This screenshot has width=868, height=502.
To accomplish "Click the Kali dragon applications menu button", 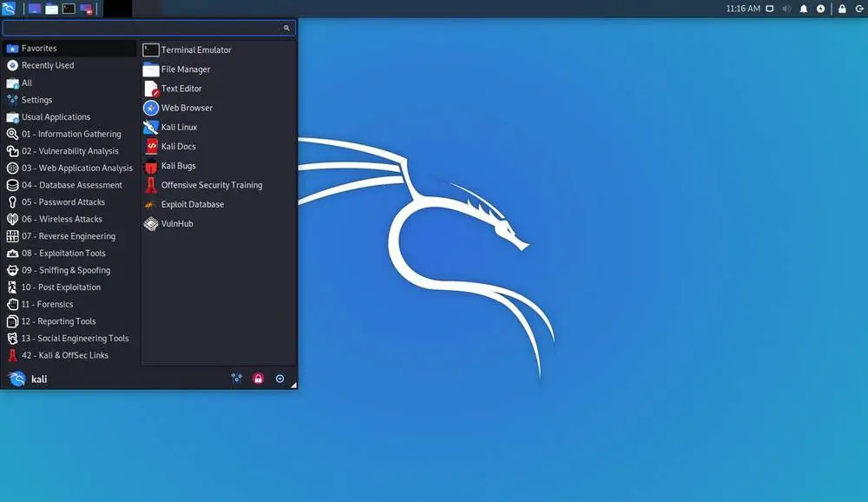I will pos(9,9).
